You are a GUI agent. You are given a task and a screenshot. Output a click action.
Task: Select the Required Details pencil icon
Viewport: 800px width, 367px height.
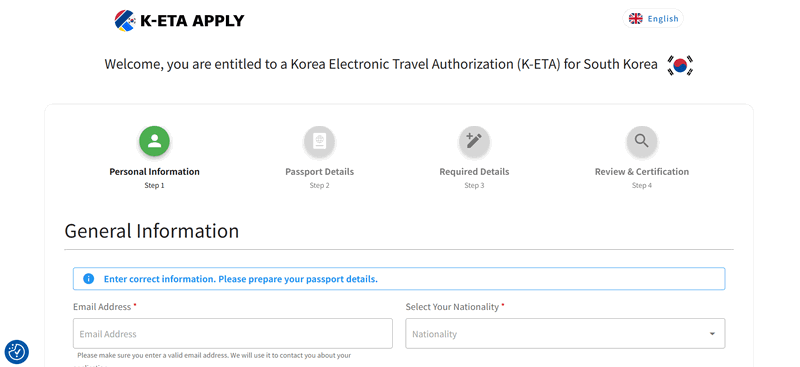[474, 141]
